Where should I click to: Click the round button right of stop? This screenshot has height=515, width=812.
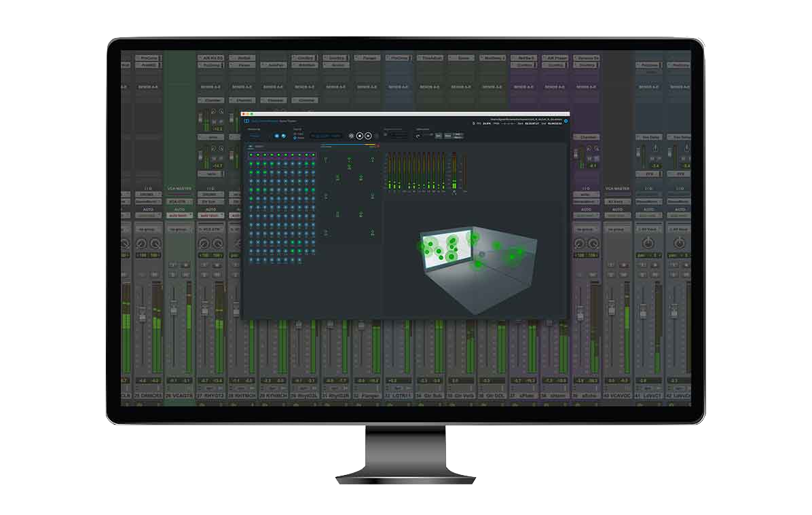click(x=368, y=136)
